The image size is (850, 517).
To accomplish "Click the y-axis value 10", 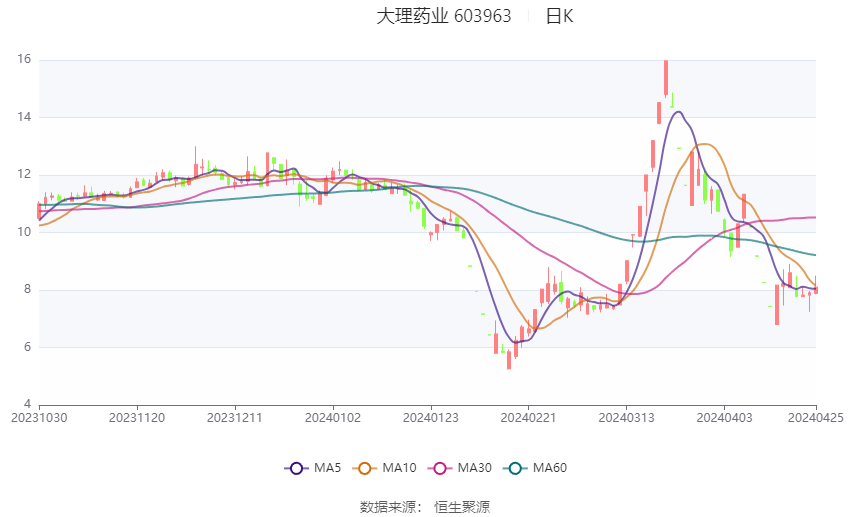I will pyautogui.click(x=24, y=232).
